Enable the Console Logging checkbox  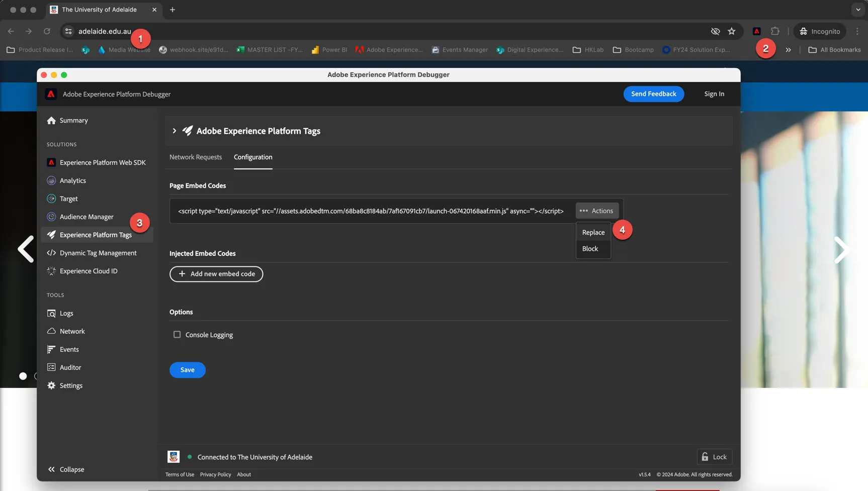coord(177,335)
